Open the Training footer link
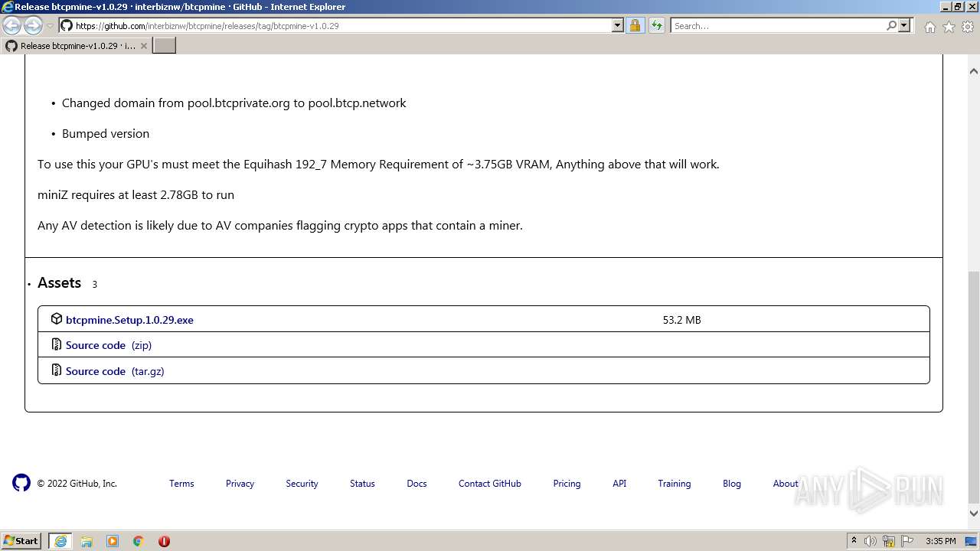Viewport: 980px width, 551px height. click(x=675, y=484)
